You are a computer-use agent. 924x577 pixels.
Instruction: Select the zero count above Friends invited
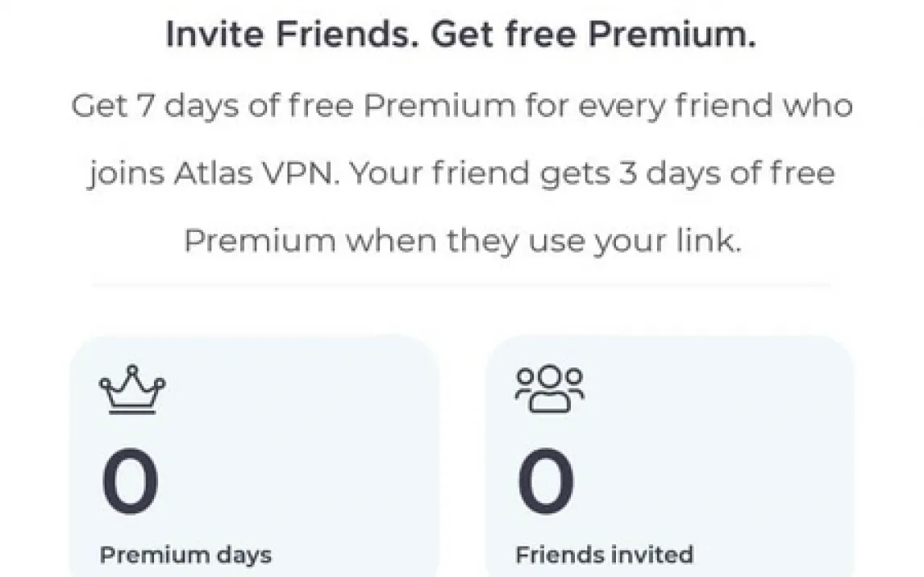(546, 484)
